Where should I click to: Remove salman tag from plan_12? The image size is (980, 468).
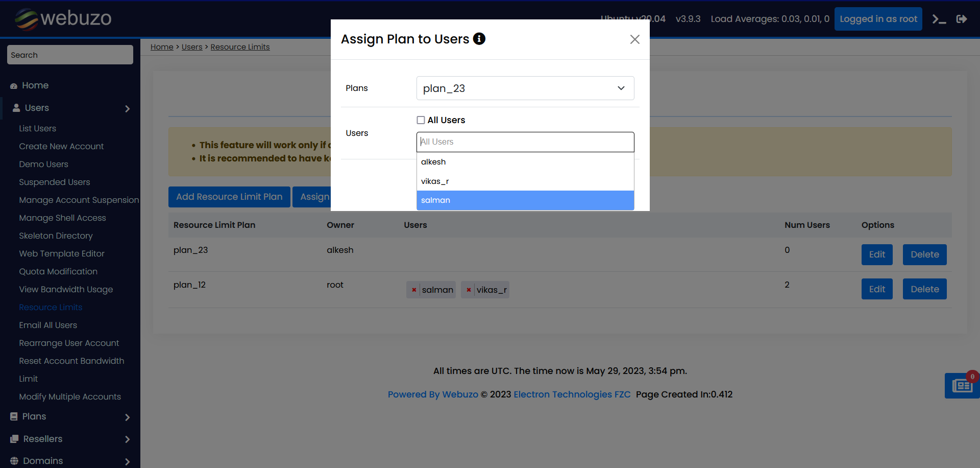[414, 290]
